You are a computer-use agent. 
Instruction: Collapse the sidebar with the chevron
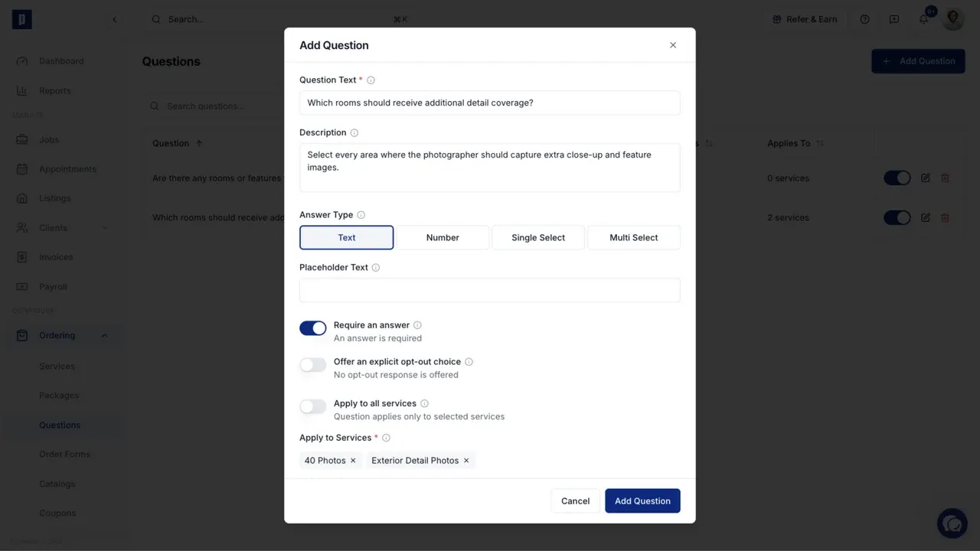point(115,20)
